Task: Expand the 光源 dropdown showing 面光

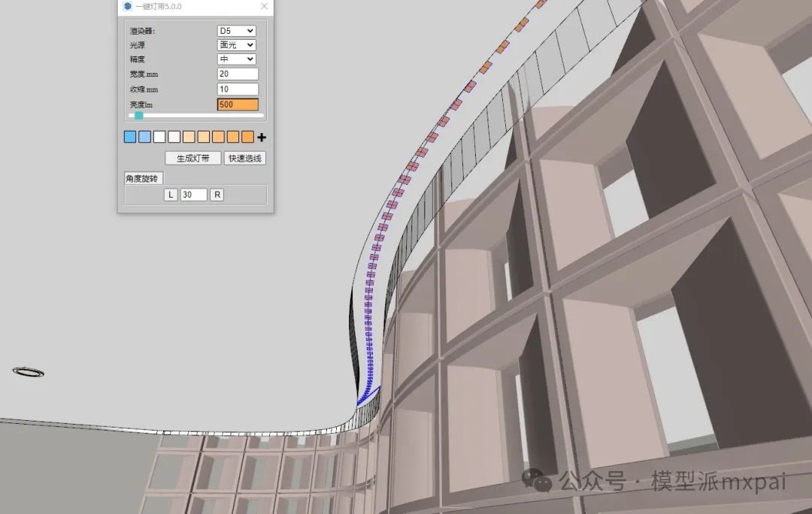Action: click(236, 45)
